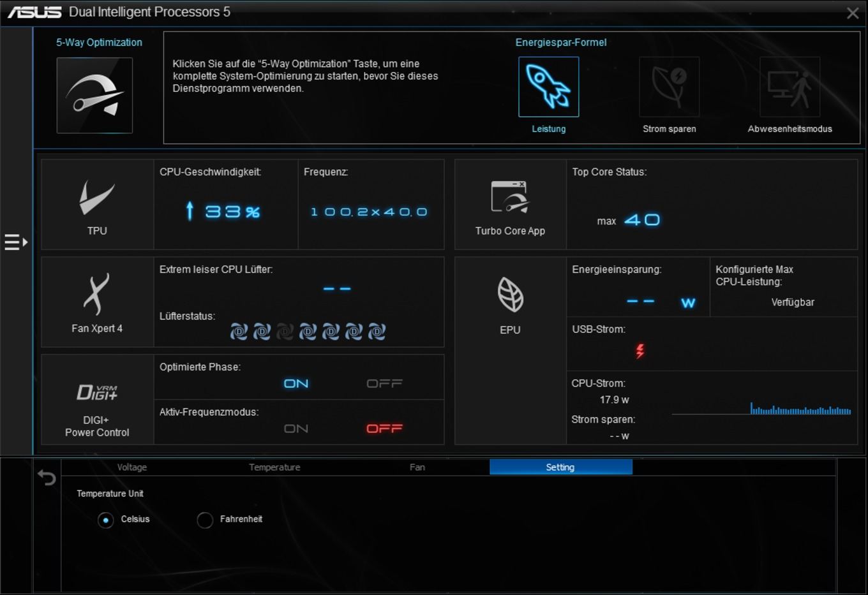This screenshot has height=595, width=868.
Task: Click the Energieeinsparung watt readout
Action: tap(661, 302)
